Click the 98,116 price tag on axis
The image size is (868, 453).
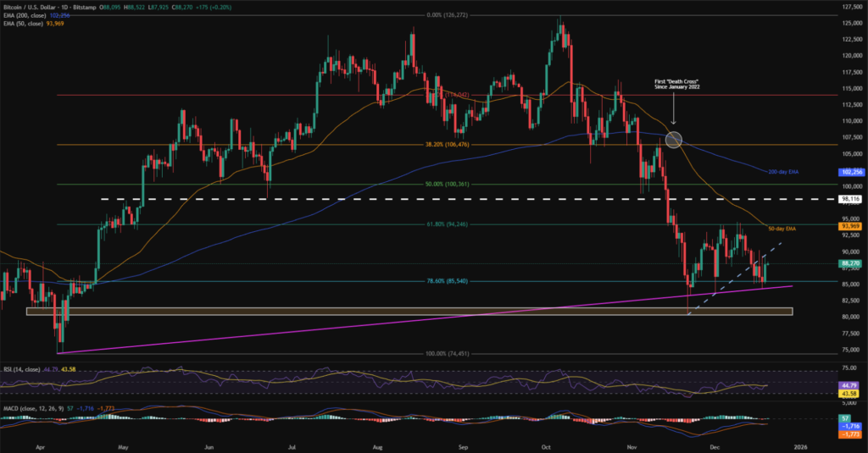click(851, 199)
